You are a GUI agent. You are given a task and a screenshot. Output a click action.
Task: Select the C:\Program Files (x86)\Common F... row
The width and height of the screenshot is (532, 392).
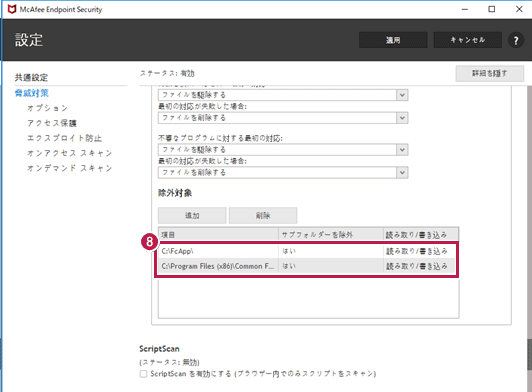(306, 266)
